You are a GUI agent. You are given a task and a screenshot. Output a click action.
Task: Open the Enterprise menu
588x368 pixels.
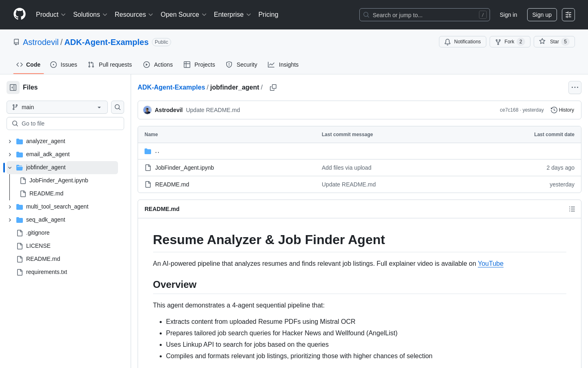pos(232,15)
